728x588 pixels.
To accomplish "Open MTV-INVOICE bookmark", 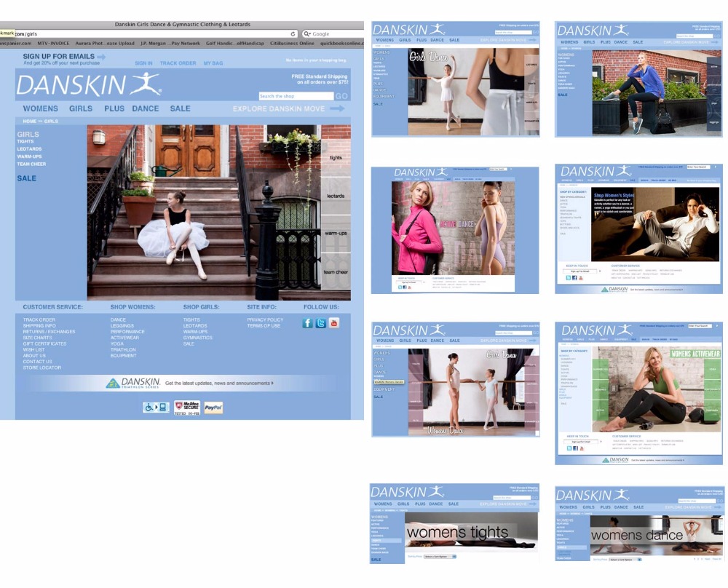I will 53,43.
